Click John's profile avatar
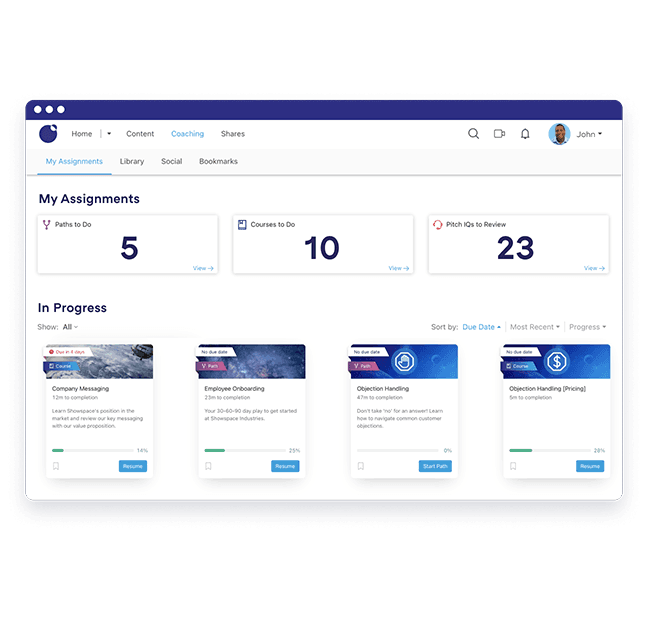This screenshot has height=620, width=648. pos(559,134)
